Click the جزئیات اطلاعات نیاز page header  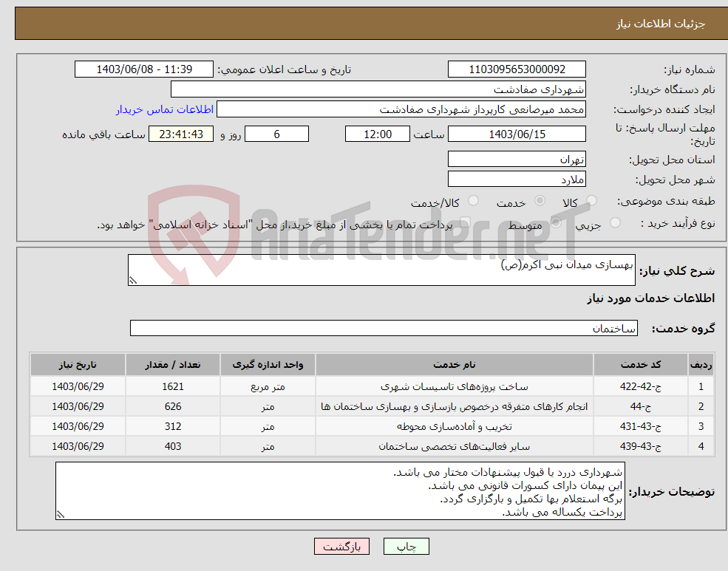660,24
